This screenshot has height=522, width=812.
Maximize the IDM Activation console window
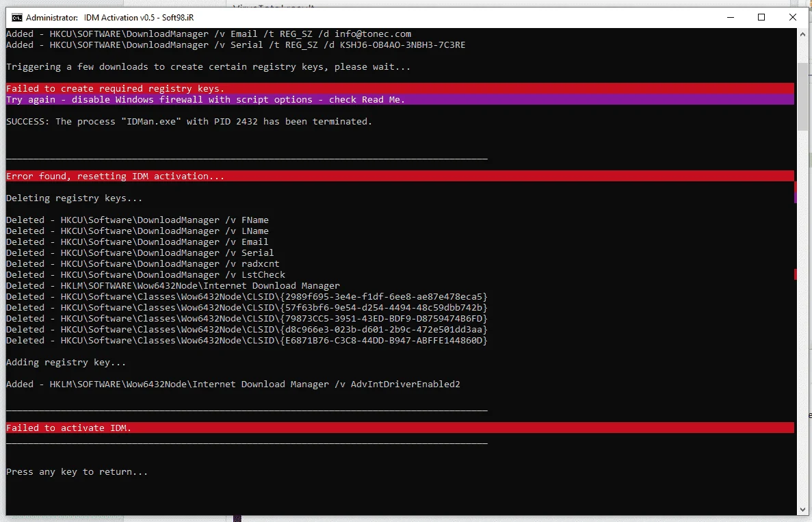click(x=761, y=18)
